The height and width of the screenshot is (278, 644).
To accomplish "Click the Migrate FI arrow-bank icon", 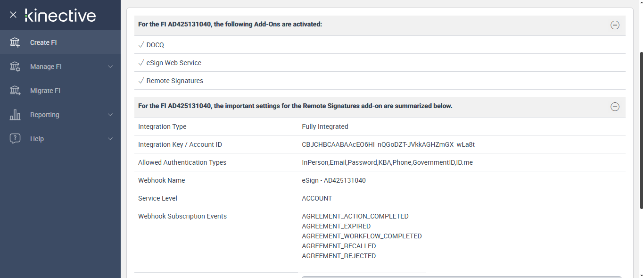I will 15,91.
